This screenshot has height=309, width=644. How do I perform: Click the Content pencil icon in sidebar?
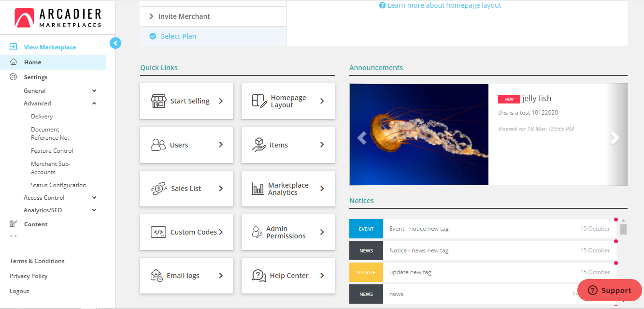click(14, 224)
